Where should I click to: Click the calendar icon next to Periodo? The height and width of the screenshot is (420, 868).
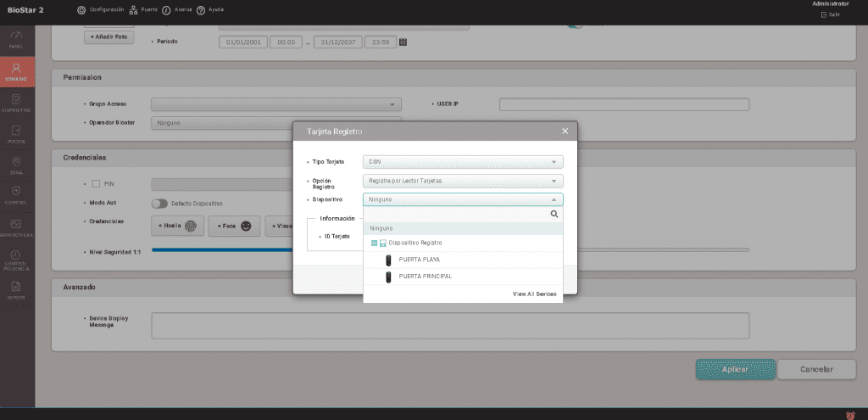point(403,42)
